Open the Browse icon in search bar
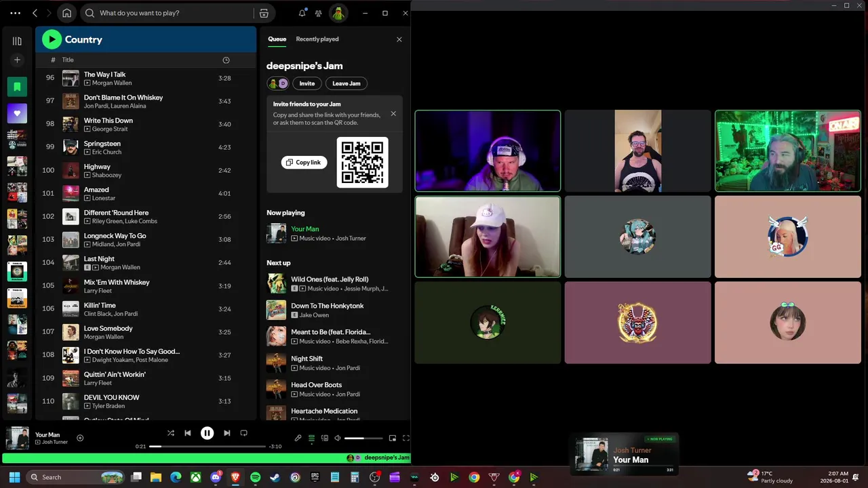This screenshot has width=868, height=488. [x=264, y=13]
